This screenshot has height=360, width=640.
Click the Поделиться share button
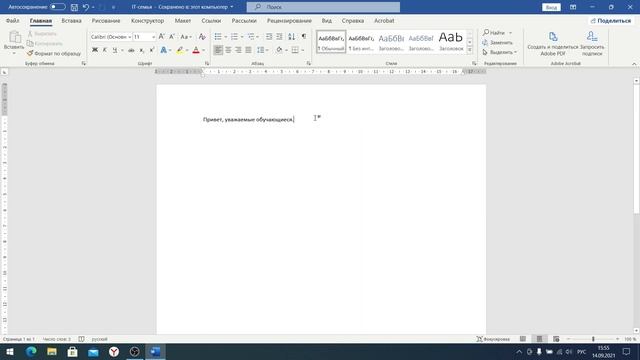(x=611, y=20)
